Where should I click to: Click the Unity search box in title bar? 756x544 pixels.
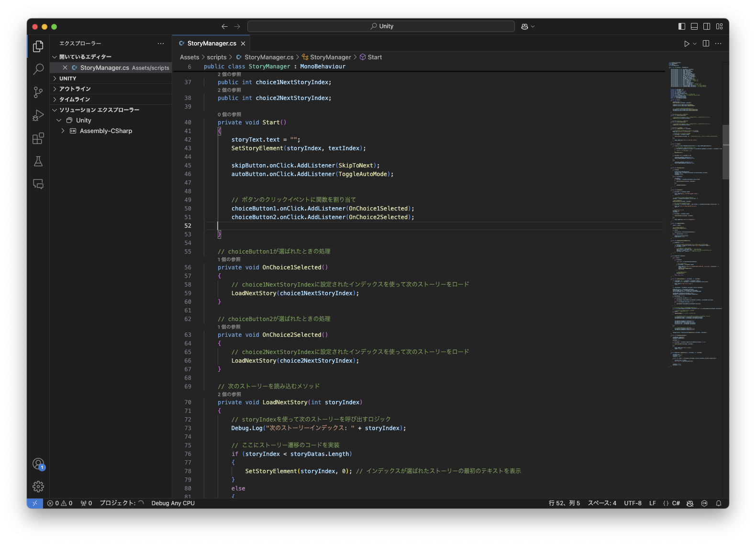click(381, 26)
